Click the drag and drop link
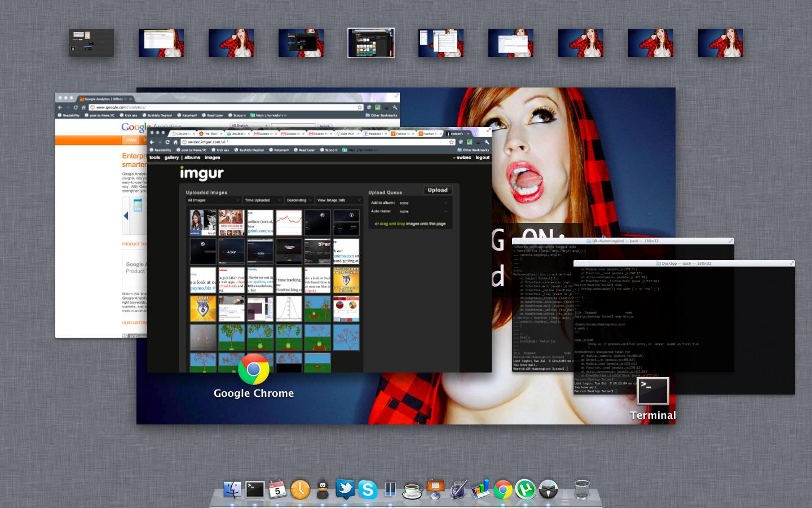Viewport: 812px width, 508px height. tap(392, 224)
